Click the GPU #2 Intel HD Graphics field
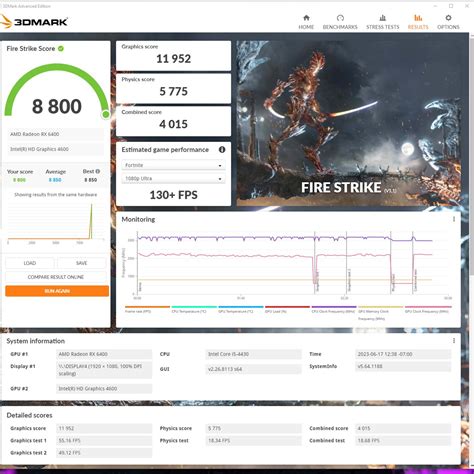The height and width of the screenshot is (474, 474). pyautogui.click(x=104, y=389)
